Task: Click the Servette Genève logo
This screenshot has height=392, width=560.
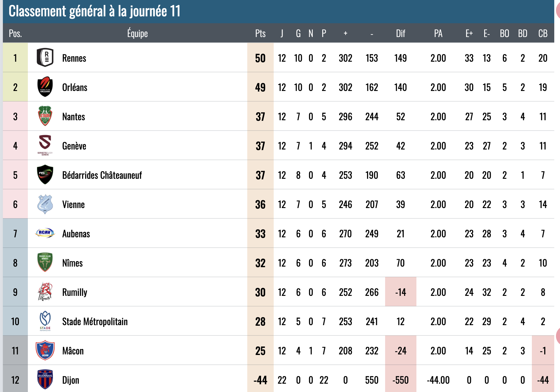Action: (45, 145)
